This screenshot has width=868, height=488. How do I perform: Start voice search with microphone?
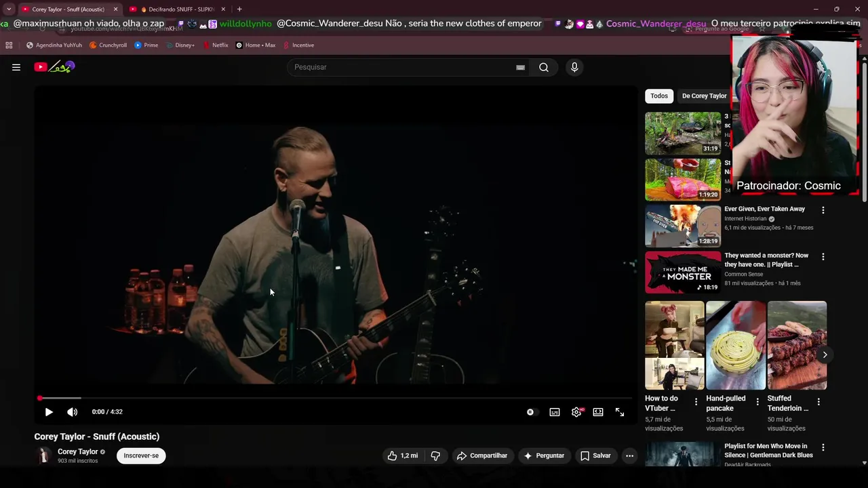(574, 67)
